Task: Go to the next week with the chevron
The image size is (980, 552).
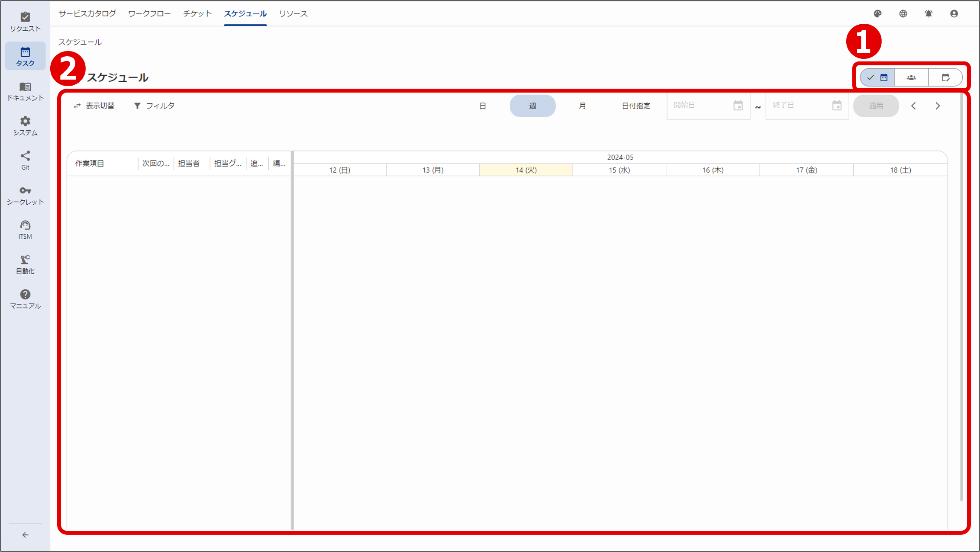Action: pyautogui.click(x=938, y=106)
